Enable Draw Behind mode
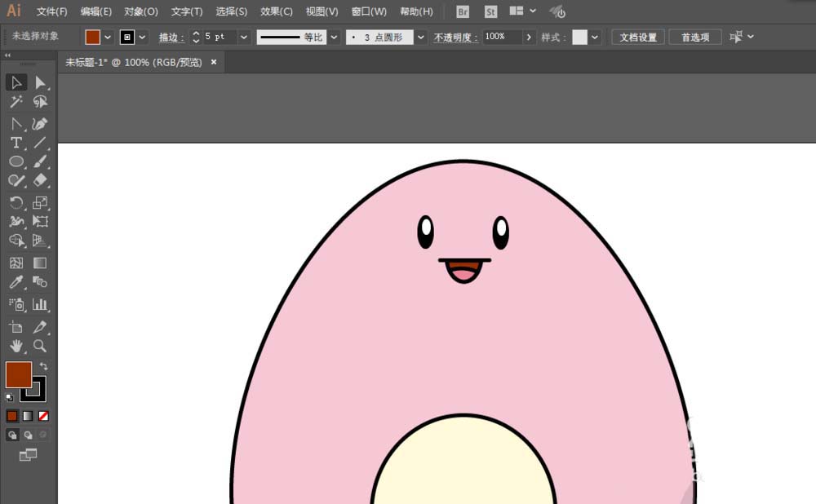816x504 pixels. pos(28,435)
